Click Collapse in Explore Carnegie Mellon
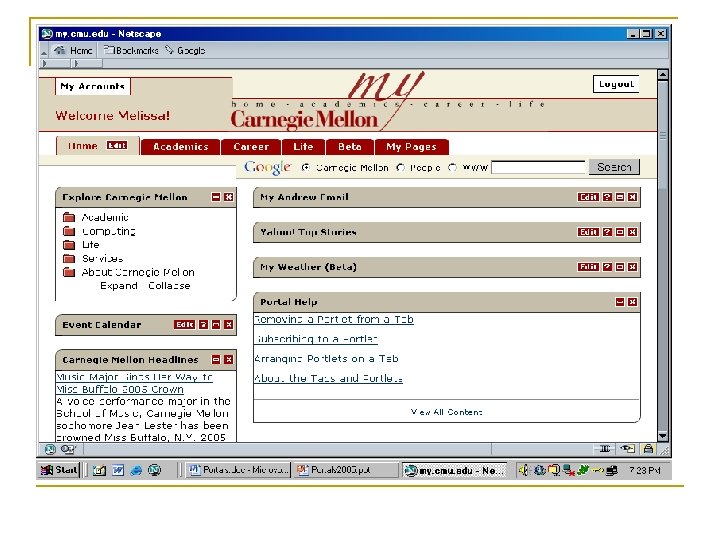The image size is (720, 540). tap(169, 286)
